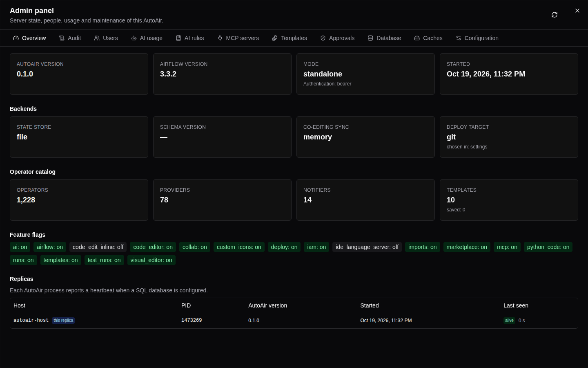This screenshot has height=368, width=588.
Task: Click the Mode value "standalone"
Action: click(x=323, y=74)
